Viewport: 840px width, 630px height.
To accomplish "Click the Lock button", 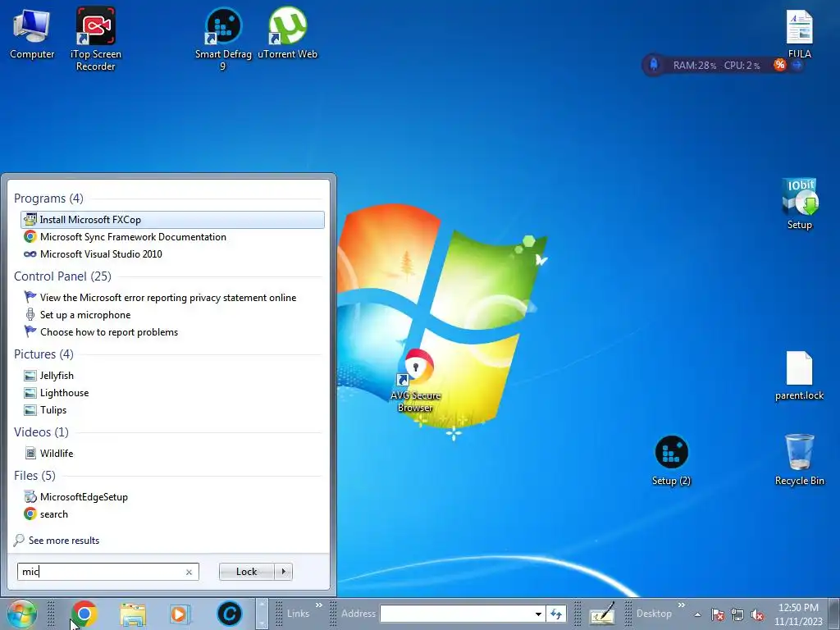I will pos(246,572).
